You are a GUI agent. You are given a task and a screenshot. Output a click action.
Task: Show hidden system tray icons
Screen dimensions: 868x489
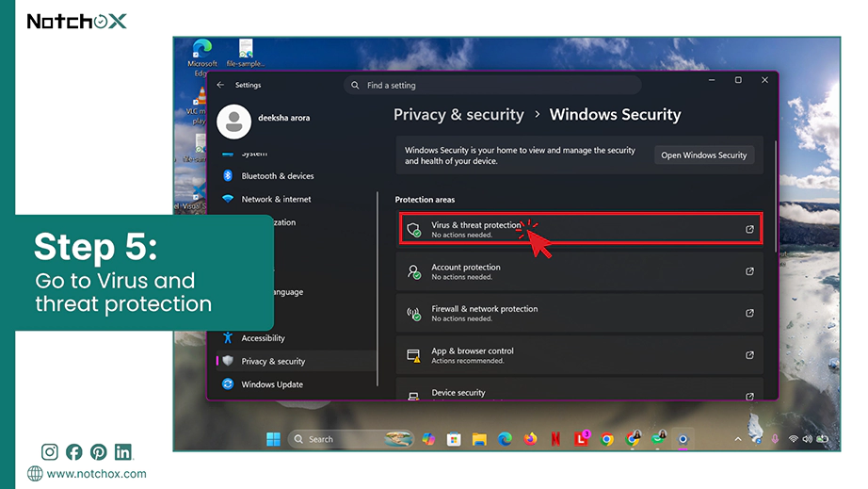[738, 439]
